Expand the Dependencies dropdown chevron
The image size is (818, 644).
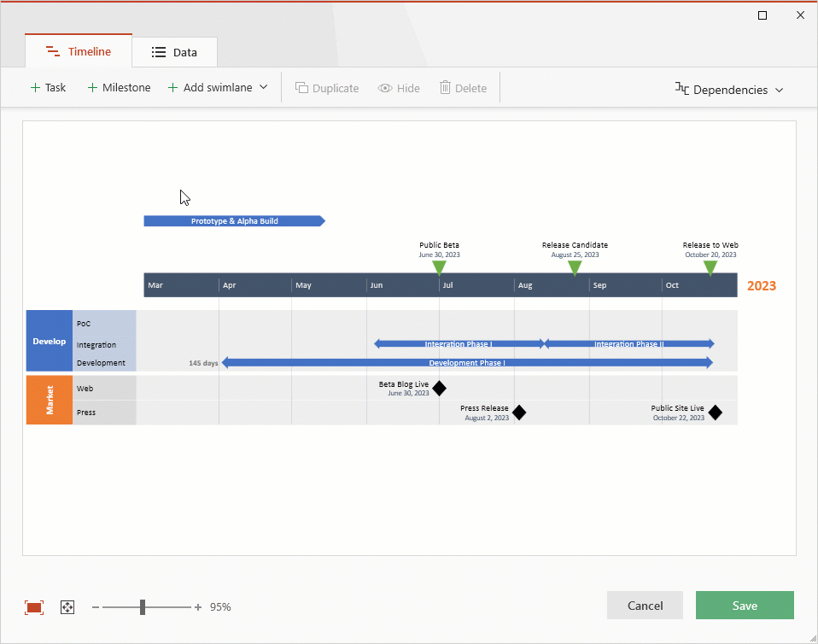780,90
